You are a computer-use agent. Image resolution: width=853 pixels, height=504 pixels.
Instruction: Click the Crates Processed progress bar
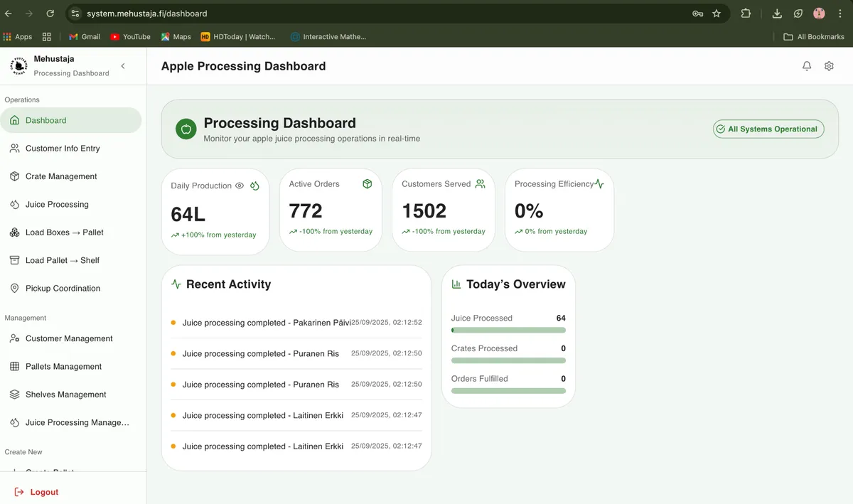[x=508, y=360]
